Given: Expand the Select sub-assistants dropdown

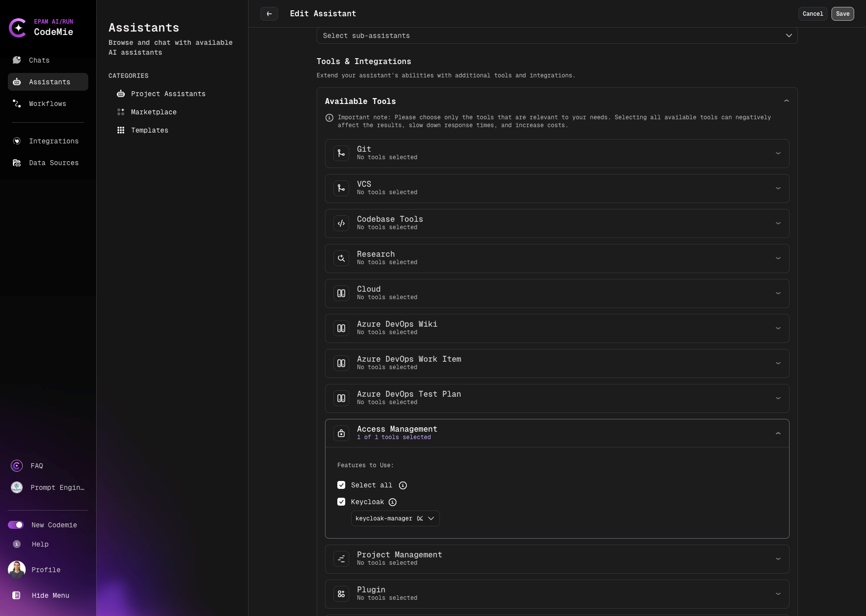Looking at the screenshot, I should click(789, 35).
